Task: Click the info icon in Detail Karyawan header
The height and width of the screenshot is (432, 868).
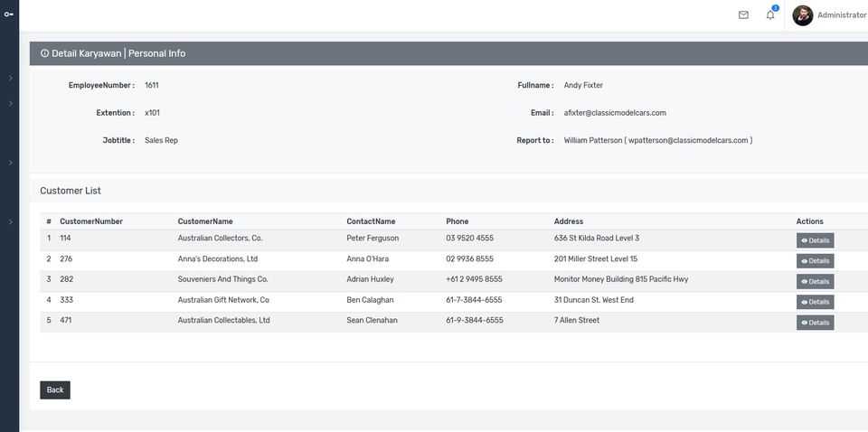Action: pyautogui.click(x=45, y=53)
